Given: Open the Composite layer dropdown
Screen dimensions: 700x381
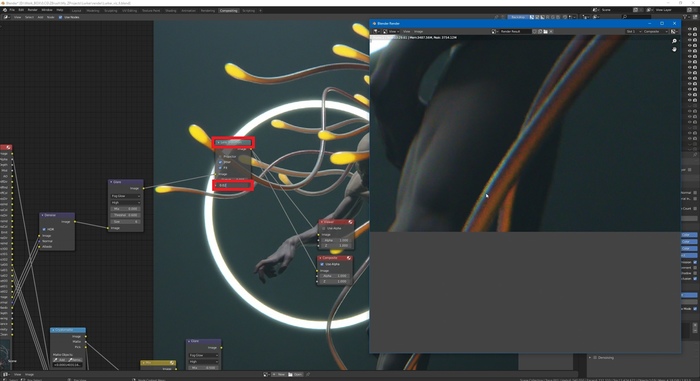Looking at the screenshot, I should pos(655,31).
